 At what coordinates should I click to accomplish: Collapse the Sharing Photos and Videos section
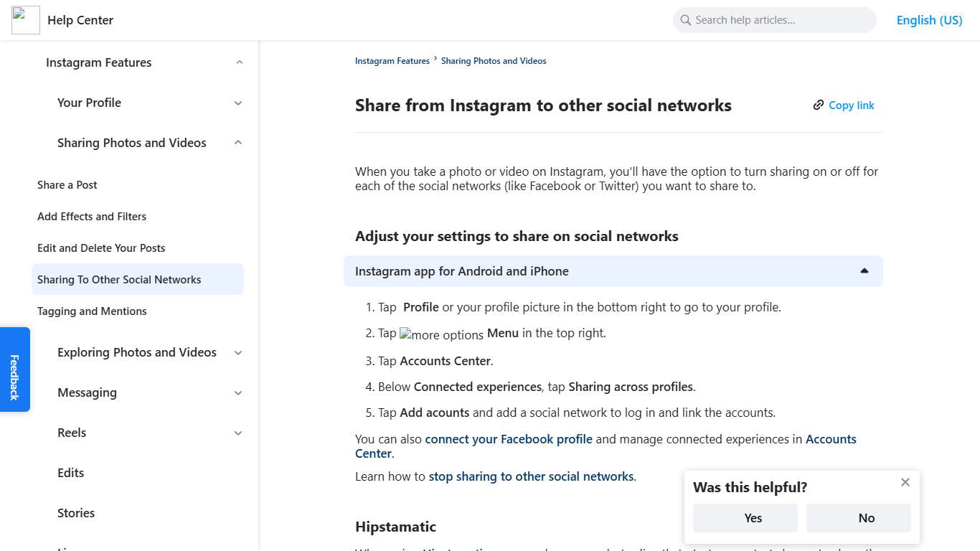(x=238, y=142)
